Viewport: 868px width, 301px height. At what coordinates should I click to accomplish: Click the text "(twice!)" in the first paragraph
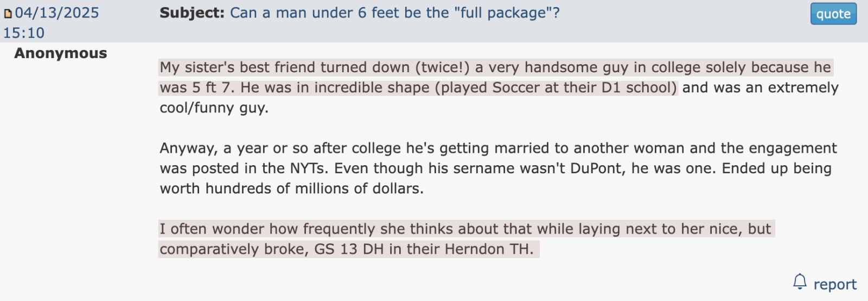pos(442,67)
